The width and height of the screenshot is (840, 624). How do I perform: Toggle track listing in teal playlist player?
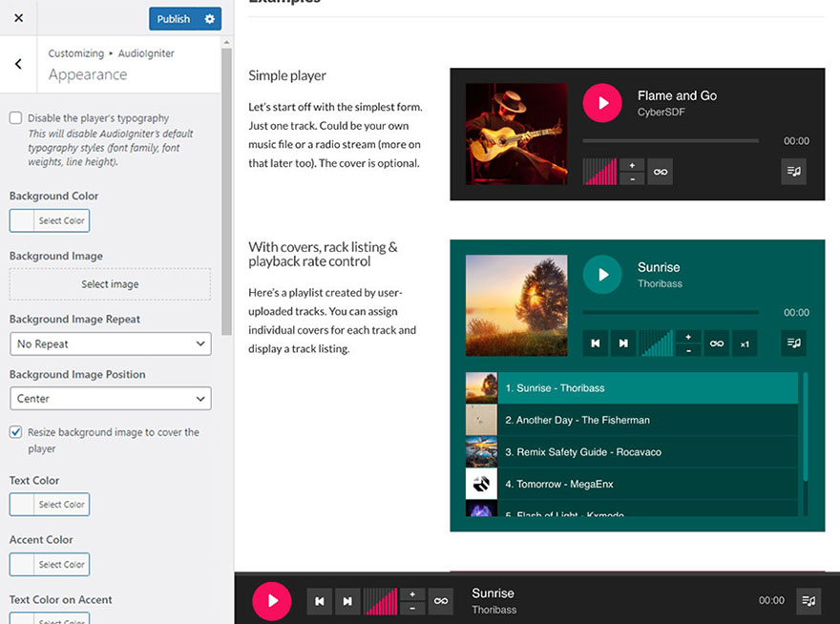pos(793,343)
